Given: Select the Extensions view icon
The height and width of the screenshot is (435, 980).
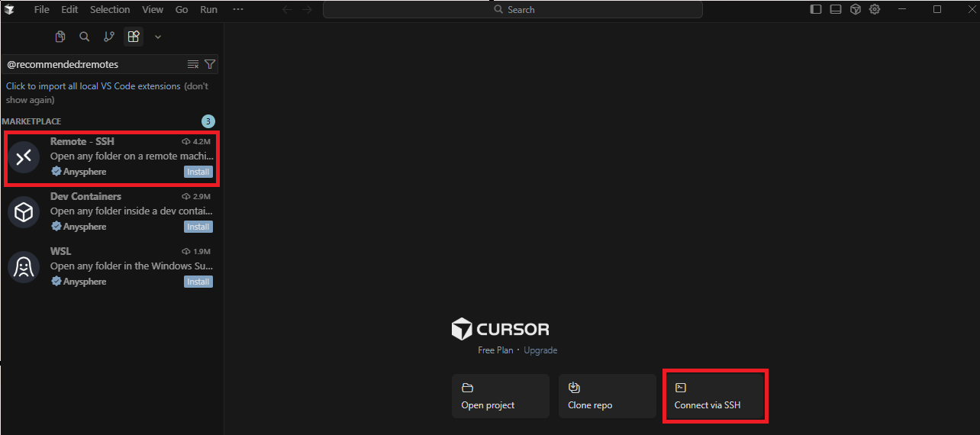Looking at the screenshot, I should [x=134, y=37].
